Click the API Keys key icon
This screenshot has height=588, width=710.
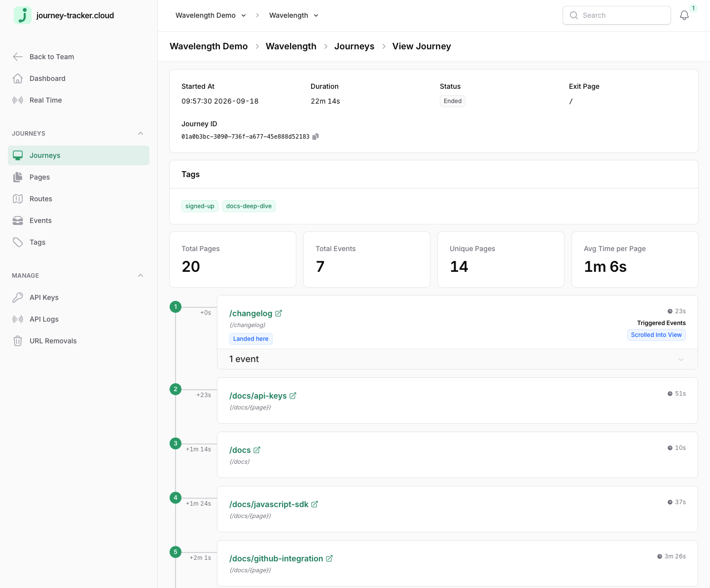[x=18, y=297]
